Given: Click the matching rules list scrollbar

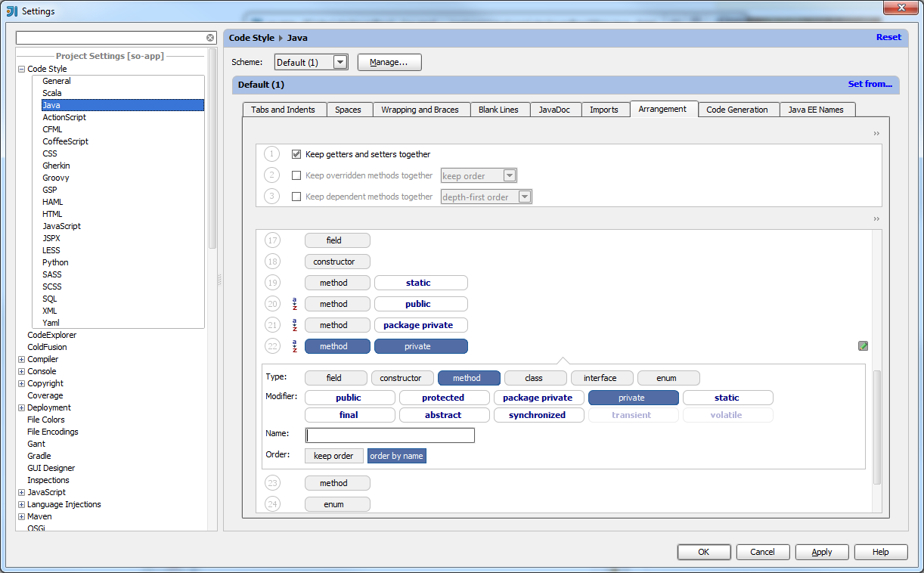Looking at the screenshot, I should (x=877, y=427).
